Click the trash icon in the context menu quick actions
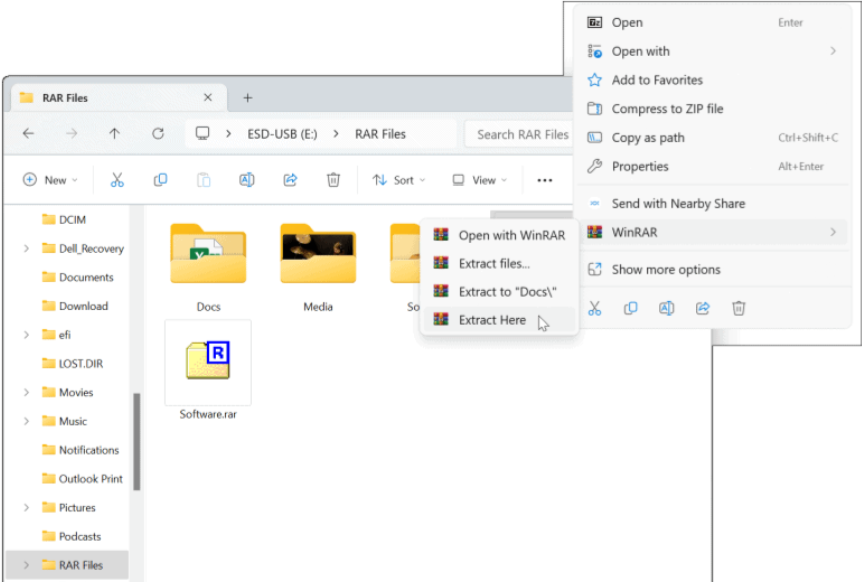 738,308
